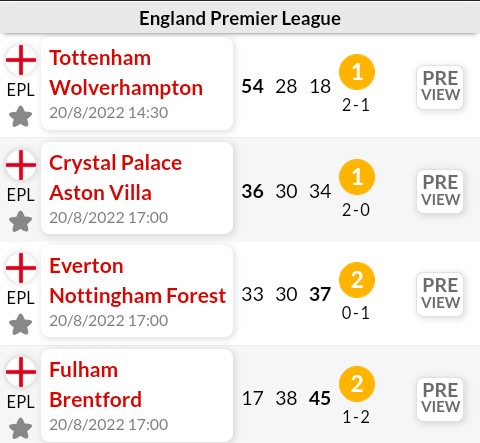Screen dimensions: 480x443
Task: Click the England Premier League header
Action: pyautogui.click(x=240, y=18)
